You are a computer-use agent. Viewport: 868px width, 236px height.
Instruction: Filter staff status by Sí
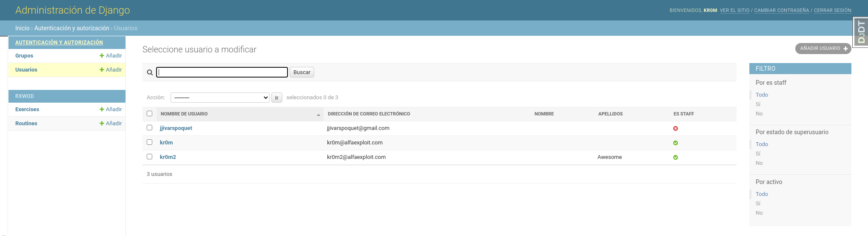coord(758,104)
